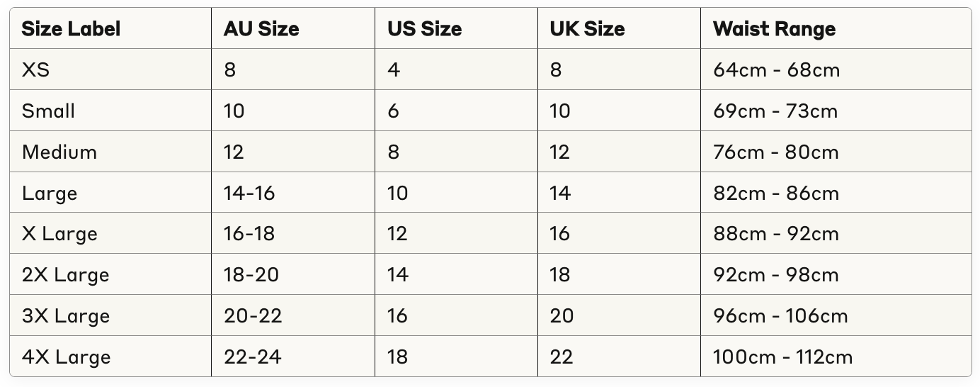The image size is (980, 387).
Task: Select the UK Size column header
Action: [x=587, y=29]
